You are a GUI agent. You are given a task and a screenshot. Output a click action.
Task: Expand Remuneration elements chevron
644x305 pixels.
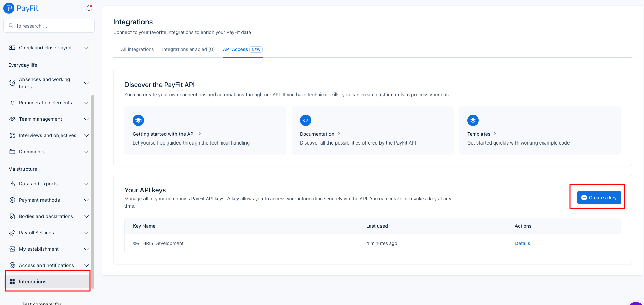coord(86,103)
